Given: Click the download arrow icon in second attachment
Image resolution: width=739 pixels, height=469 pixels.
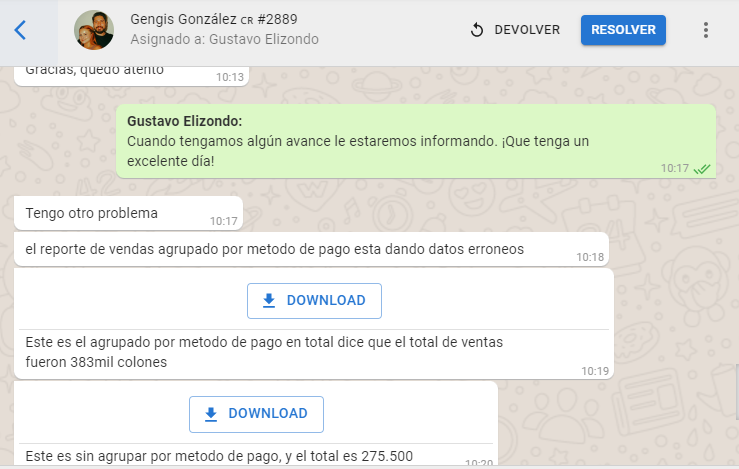Looking at the screenshot, I should click(x=210, y=414).
